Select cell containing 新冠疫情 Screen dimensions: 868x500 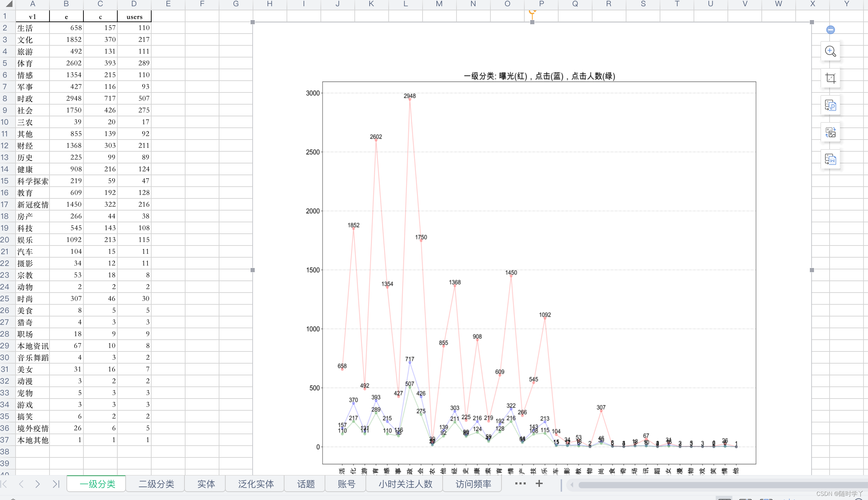[x=33, y=204]
